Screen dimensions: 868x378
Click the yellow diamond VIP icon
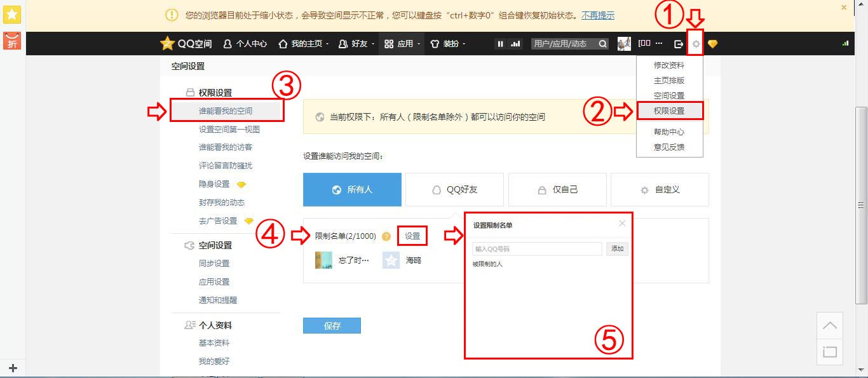tap(713, 44)
